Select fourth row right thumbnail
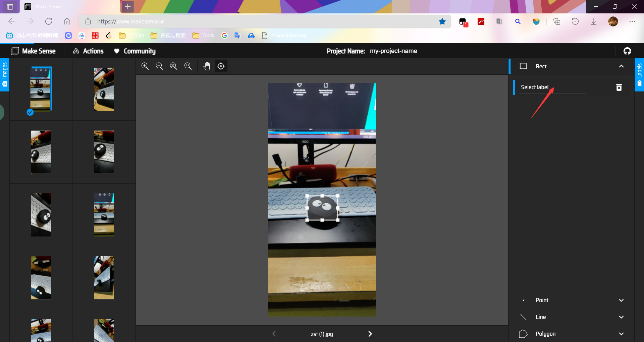644x342 pixels. (104, 278)
